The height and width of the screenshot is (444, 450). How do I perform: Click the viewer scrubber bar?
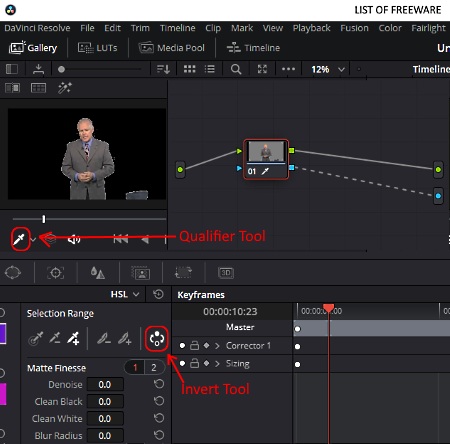(89, 219)
